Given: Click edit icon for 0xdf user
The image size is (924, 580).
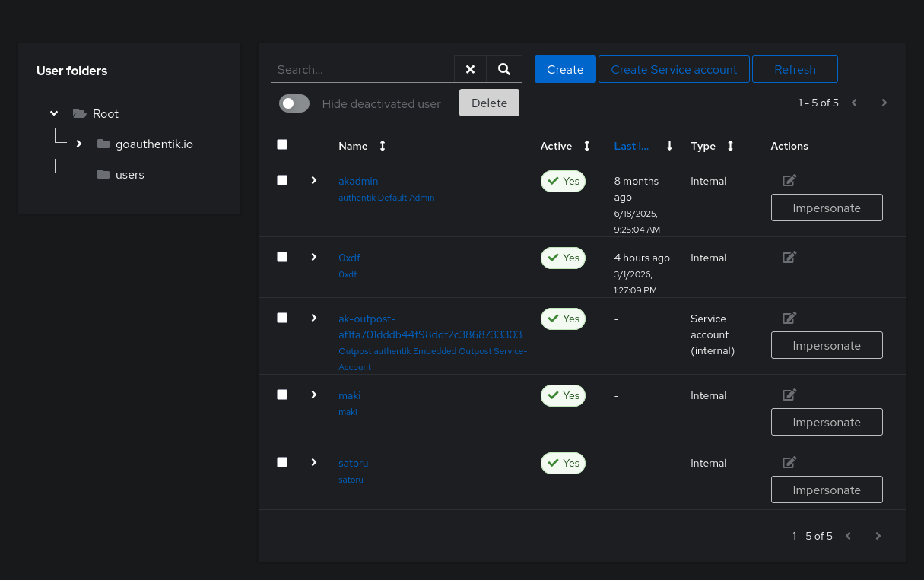Looking at the screenshot, I should click(x=789, y=257).
